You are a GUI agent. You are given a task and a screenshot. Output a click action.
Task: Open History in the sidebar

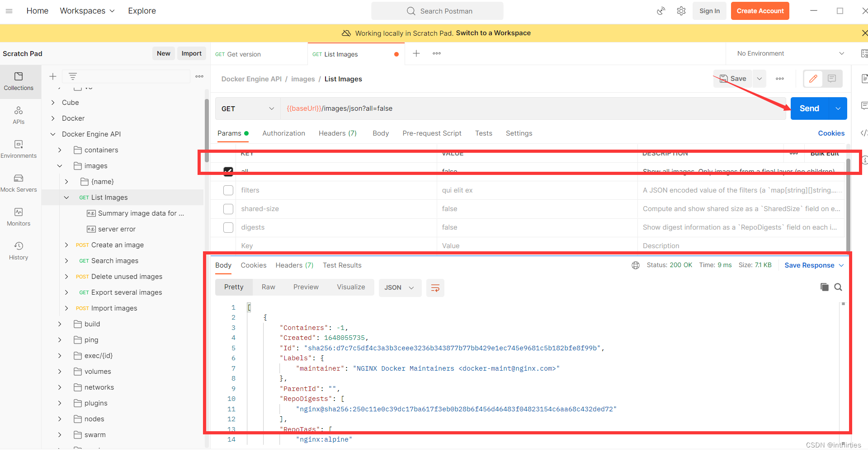(19, 251)
